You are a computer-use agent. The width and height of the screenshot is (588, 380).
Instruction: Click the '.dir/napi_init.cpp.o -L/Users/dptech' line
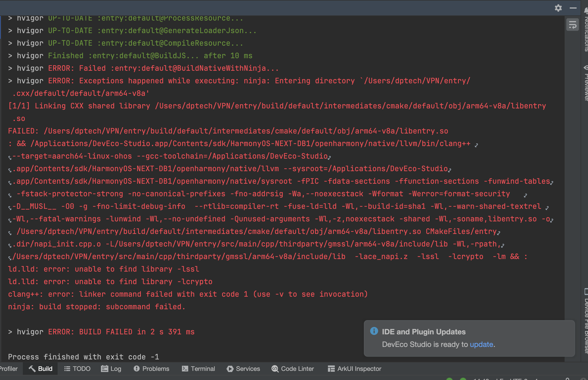(256, 244)
